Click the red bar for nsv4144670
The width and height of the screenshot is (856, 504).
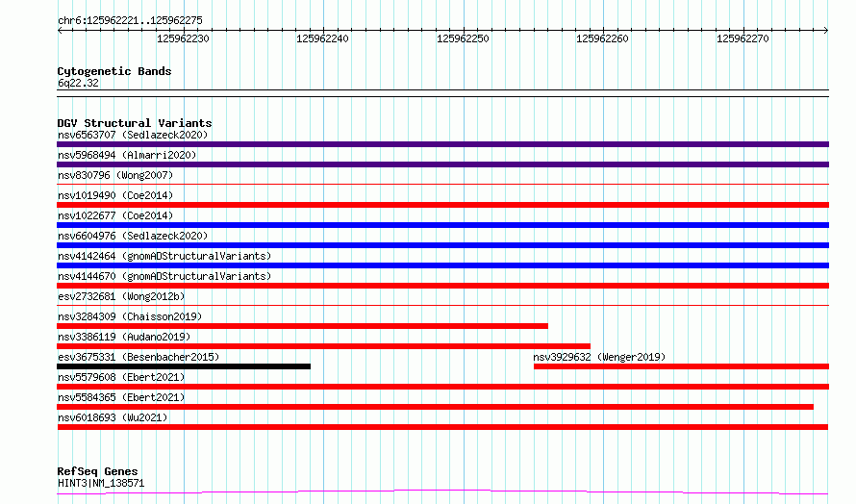coord(442,286)
